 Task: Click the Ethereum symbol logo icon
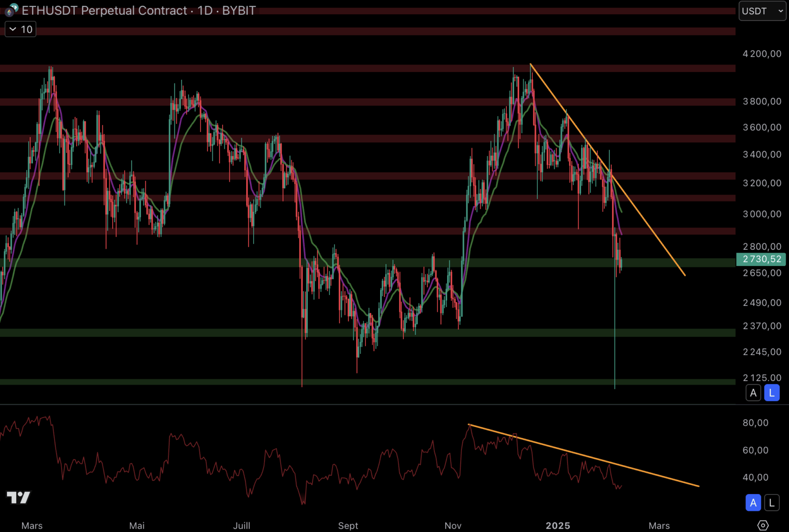(11, 10)
